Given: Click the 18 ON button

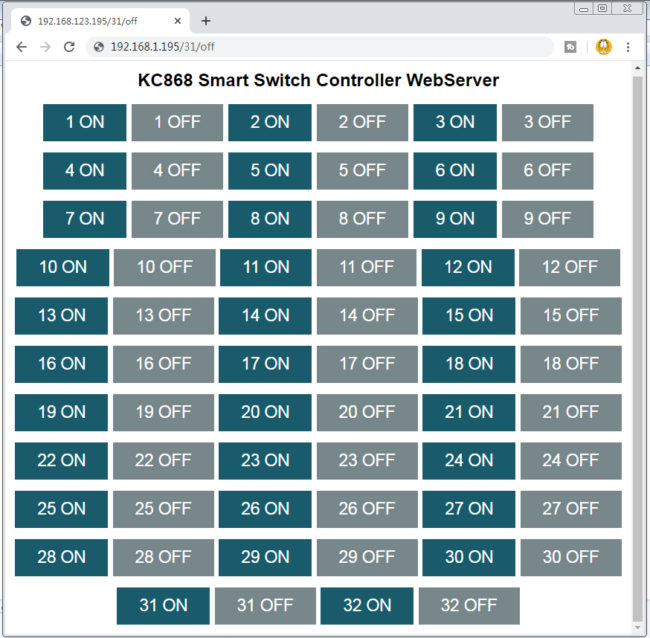Looking at the screenshot, I should click(x=469, y=364).
